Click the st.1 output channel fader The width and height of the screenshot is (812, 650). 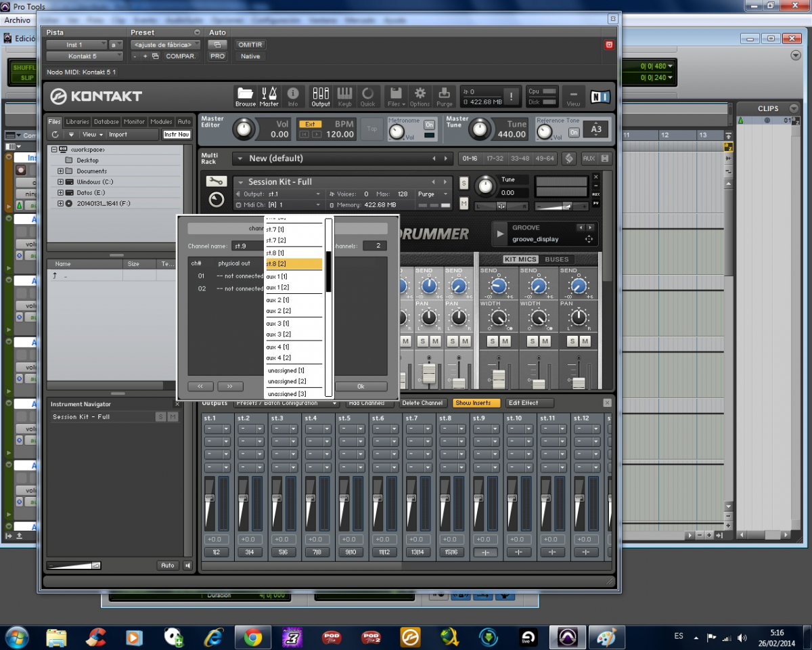(209, 499)
